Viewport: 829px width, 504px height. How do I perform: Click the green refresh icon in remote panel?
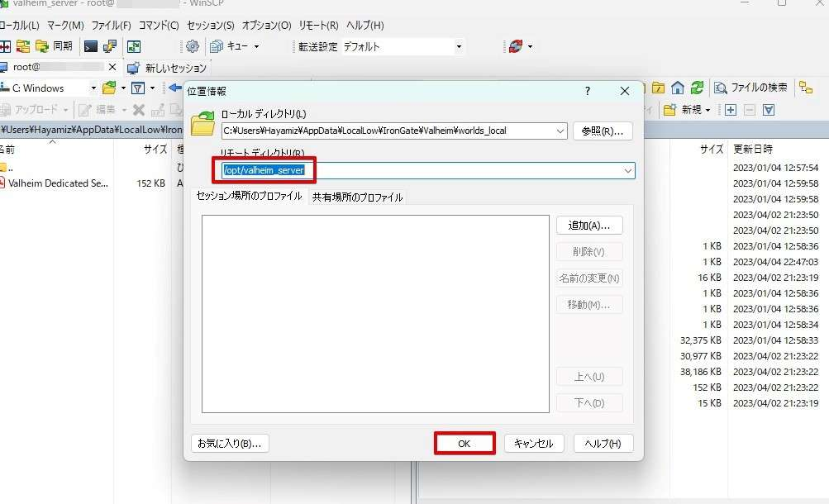(x=697, y=88)
